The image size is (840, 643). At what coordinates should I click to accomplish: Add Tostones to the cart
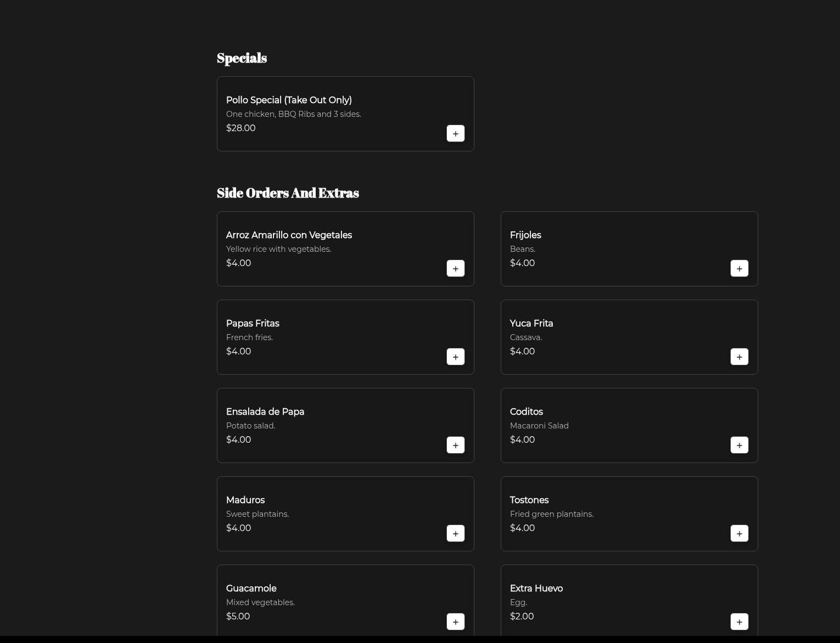(x=739, y=533)
